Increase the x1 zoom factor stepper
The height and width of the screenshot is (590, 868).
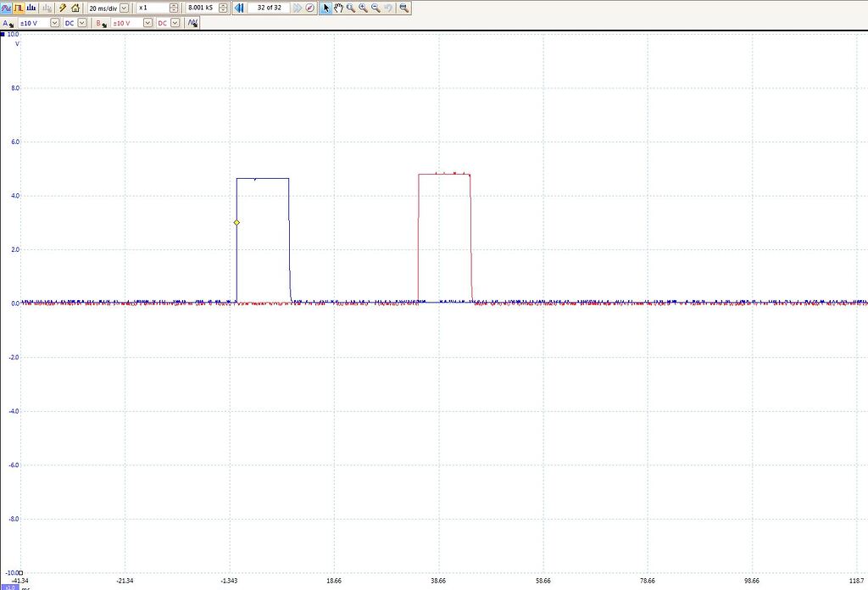coord(172,6)
